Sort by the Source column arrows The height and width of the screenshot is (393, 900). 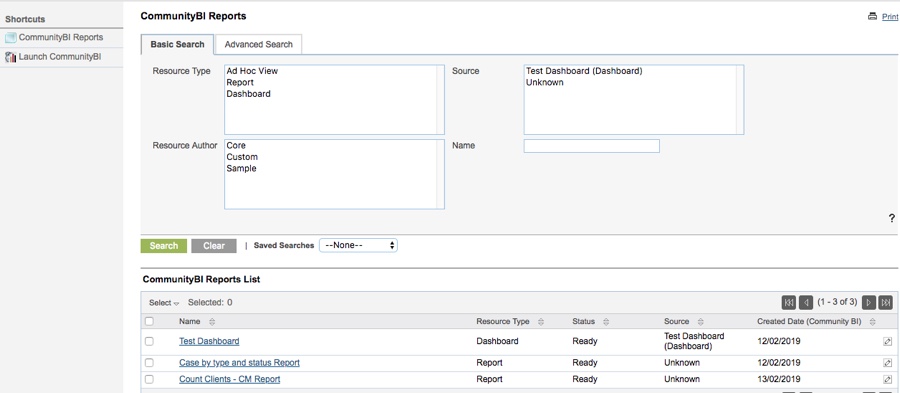[700, 322]
